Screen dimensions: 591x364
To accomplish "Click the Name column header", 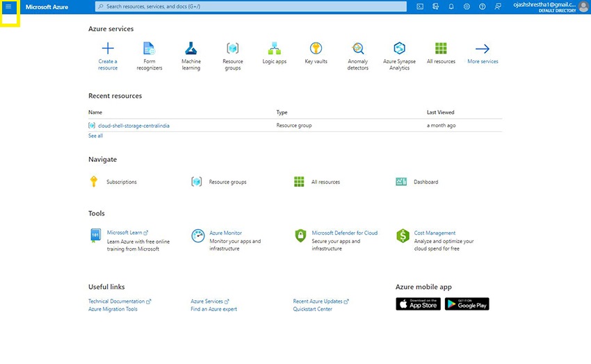I will [95, 112].
